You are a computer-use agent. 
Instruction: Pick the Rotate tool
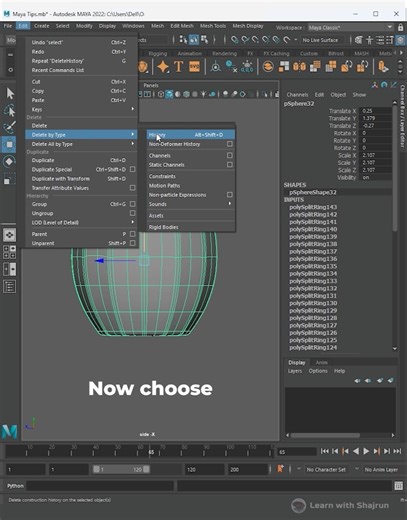tap(9, 162)
